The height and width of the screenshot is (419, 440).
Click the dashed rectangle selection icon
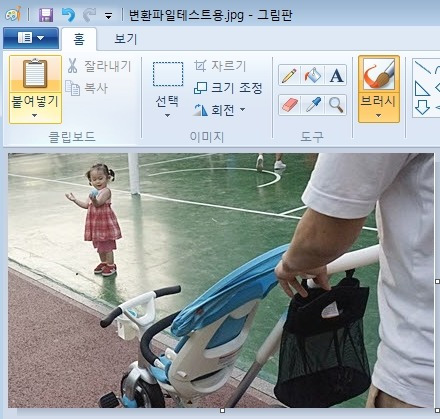click(168, 74)
